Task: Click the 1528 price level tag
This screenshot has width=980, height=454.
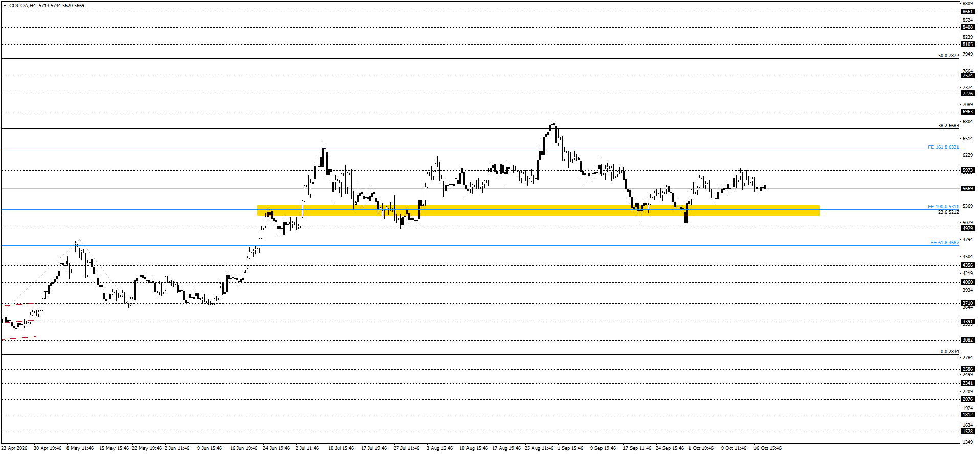Action: (968, 432)
